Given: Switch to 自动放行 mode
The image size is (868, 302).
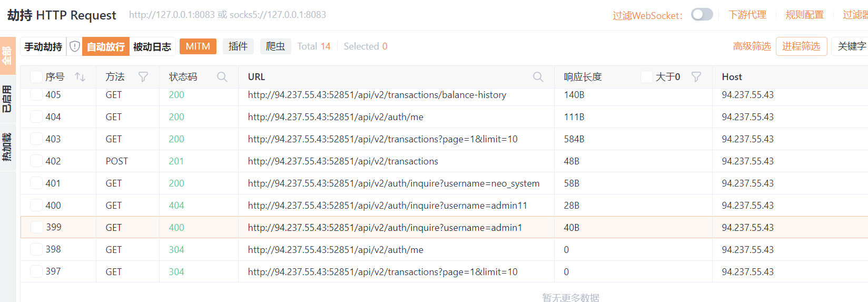Looking at the screenshot, I should tap(106, 46).
